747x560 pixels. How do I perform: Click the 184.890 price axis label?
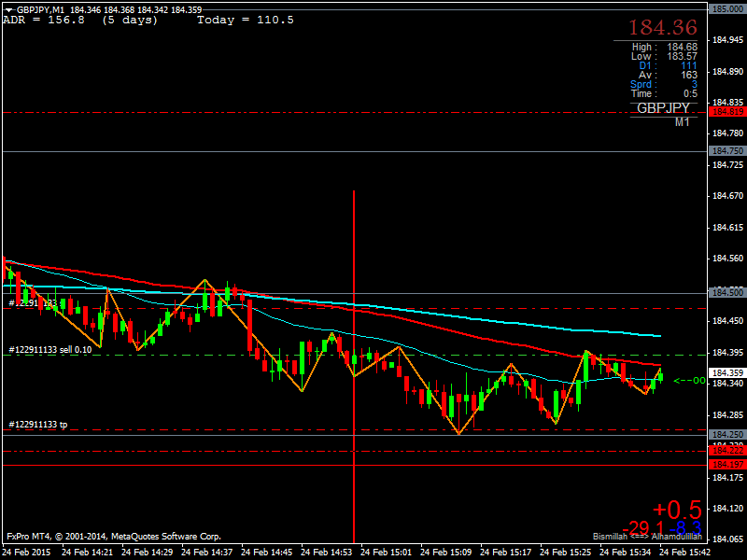[727, 72]
